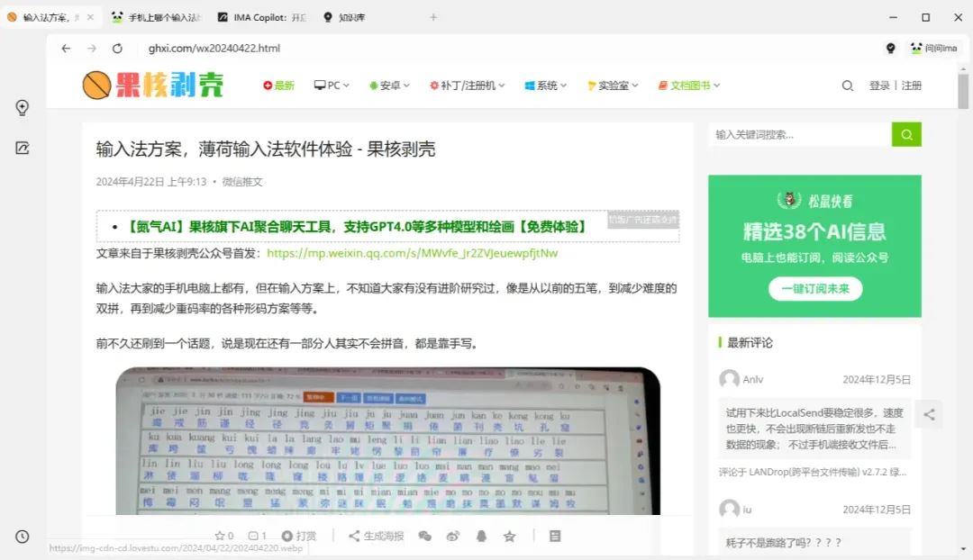Switch to the IMA Copilot browser tab
This screenshot has width=973, height=560.
261,16
